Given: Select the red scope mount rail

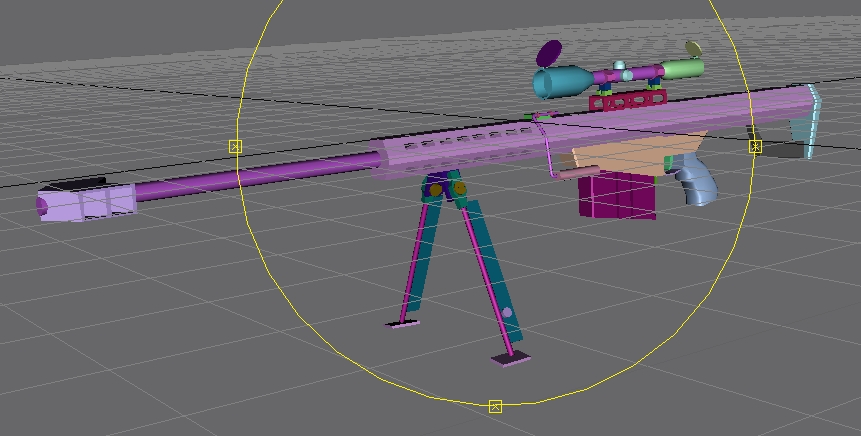Looking at the screenshot, I should [627, 99].
